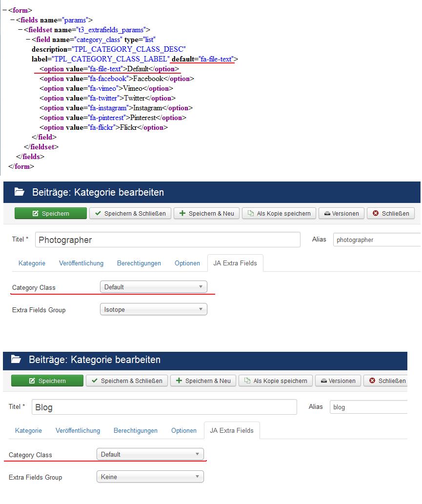Click Speichern & Neu plus button, Photographer form
This screenshot has width=422, height=504.
pyautogui.click(x=206, y=213)
